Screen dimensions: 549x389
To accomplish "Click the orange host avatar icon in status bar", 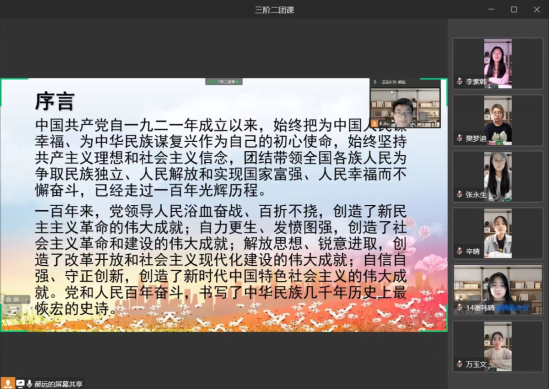I will (x=8, y=384).
